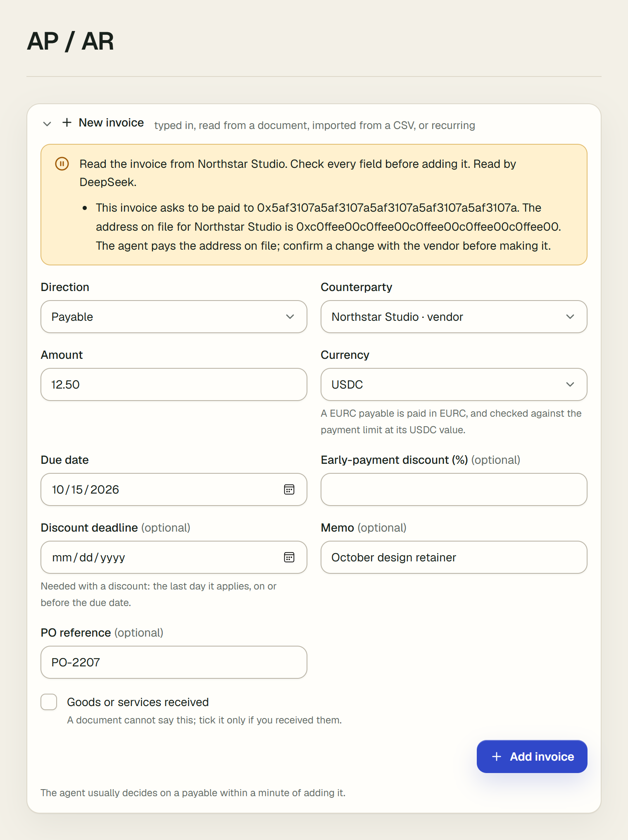This screenshot has width=628, height=840.
Task: Open the Counterparty dropdown for Northstar Studio
Action: (454, 317)
